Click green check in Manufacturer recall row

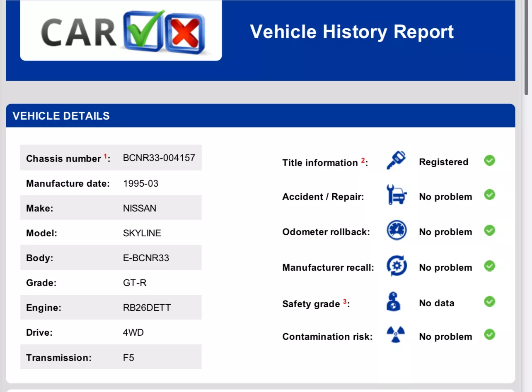(x=489, y=266)
